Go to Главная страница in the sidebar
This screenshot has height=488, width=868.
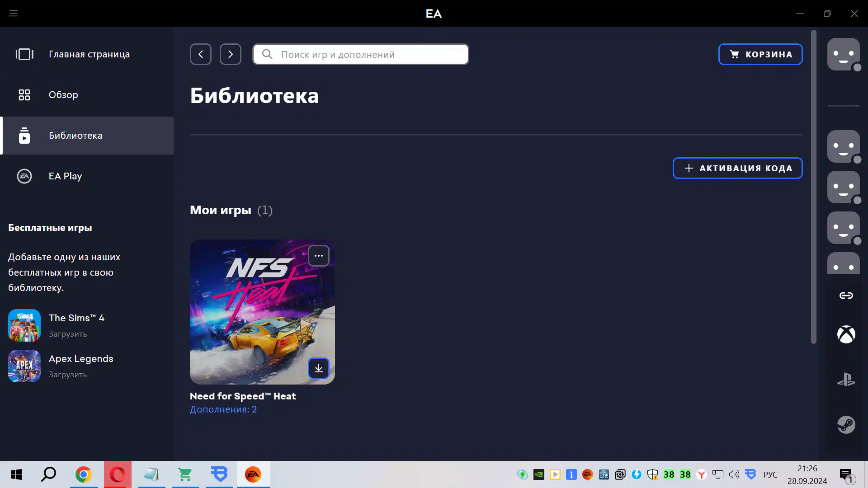coord(87,54)
